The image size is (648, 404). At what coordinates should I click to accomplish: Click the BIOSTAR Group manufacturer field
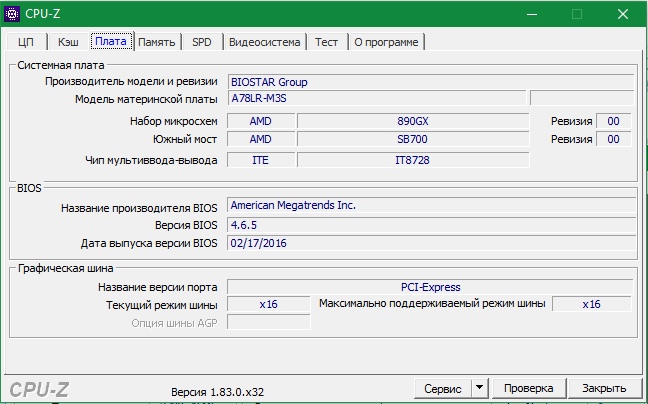430,81
